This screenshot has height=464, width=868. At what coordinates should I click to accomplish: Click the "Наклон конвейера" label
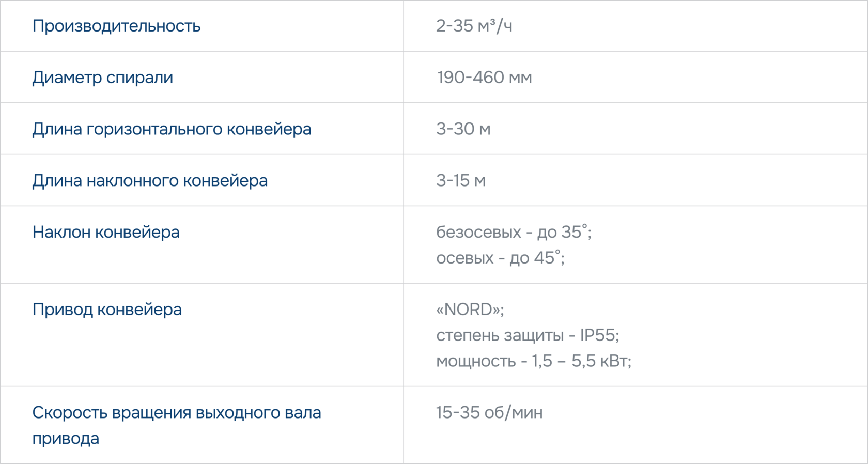click(106, 233)
